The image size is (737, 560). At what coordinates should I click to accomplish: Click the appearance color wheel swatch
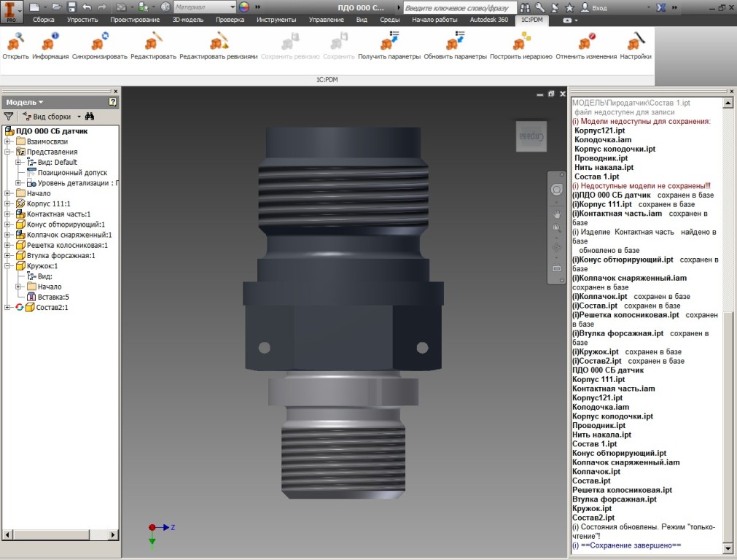(243, 7)
